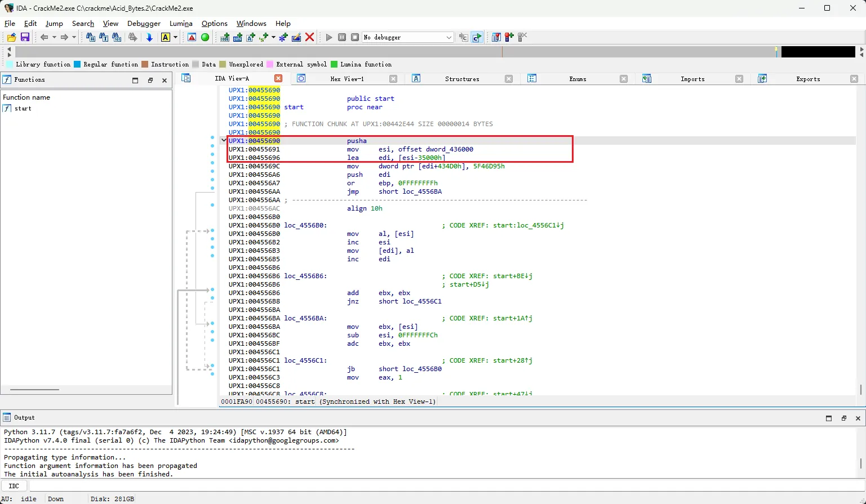Screen dimensions: 866x504
Task: Click the 'Function name' column header
Action: click(x=26, y=97)
